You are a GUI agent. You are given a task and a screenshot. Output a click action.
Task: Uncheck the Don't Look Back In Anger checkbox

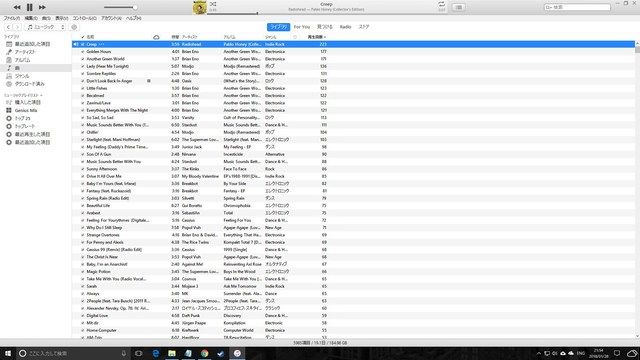[82, 81]
